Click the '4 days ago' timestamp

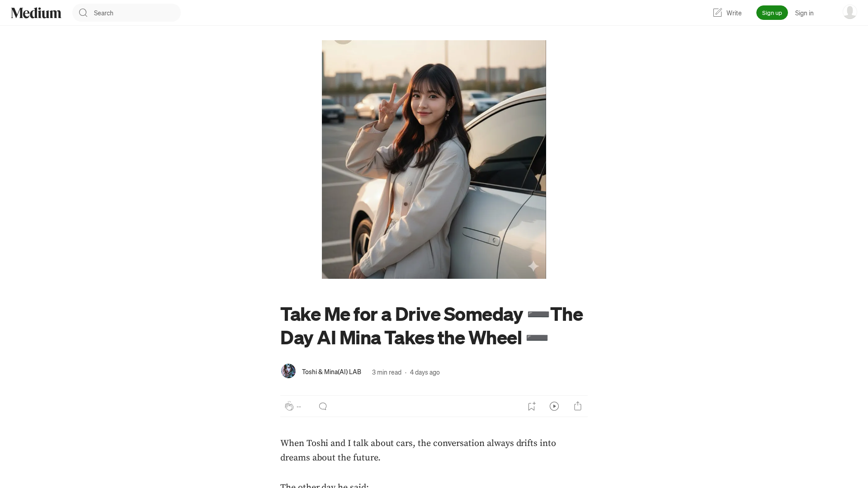(x=425, y=372)
